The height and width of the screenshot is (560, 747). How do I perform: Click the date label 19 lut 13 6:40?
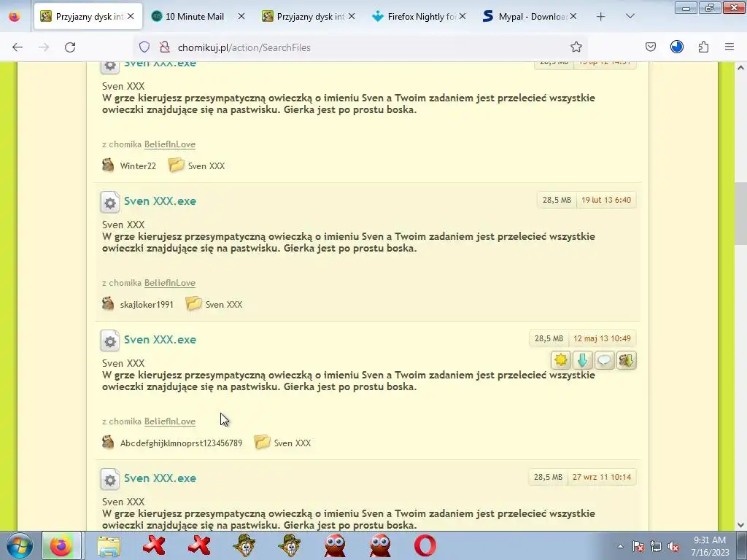pos(606,200)
